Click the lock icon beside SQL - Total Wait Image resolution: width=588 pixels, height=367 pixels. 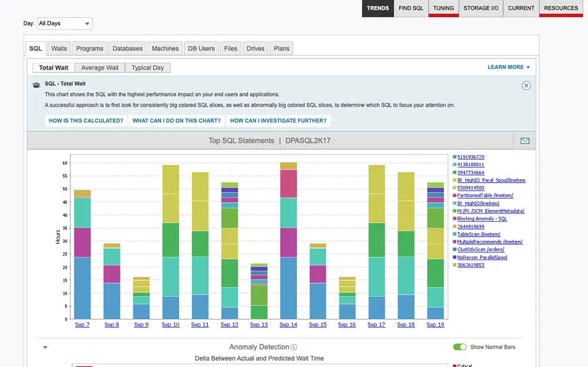click(36, 83)
